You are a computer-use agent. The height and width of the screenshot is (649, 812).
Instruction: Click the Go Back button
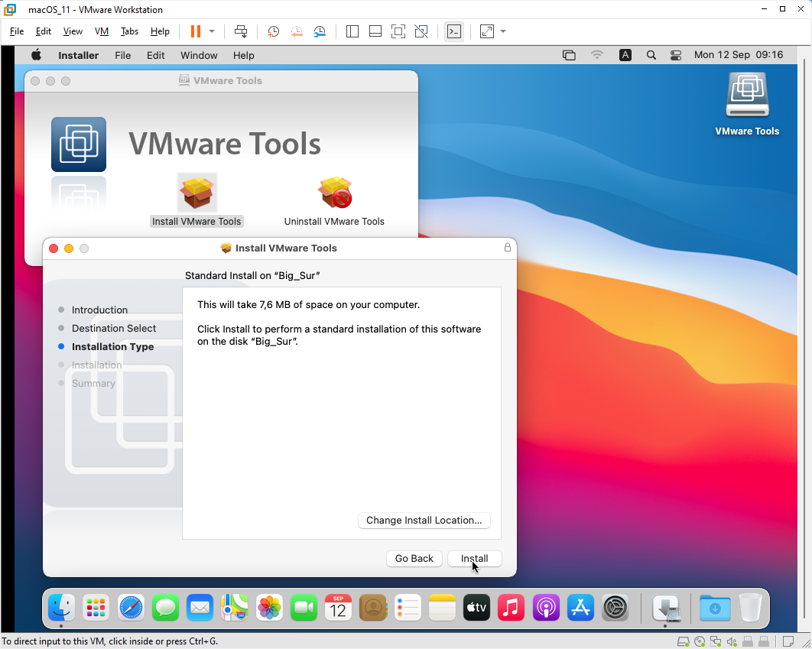[x=414, y=559]
